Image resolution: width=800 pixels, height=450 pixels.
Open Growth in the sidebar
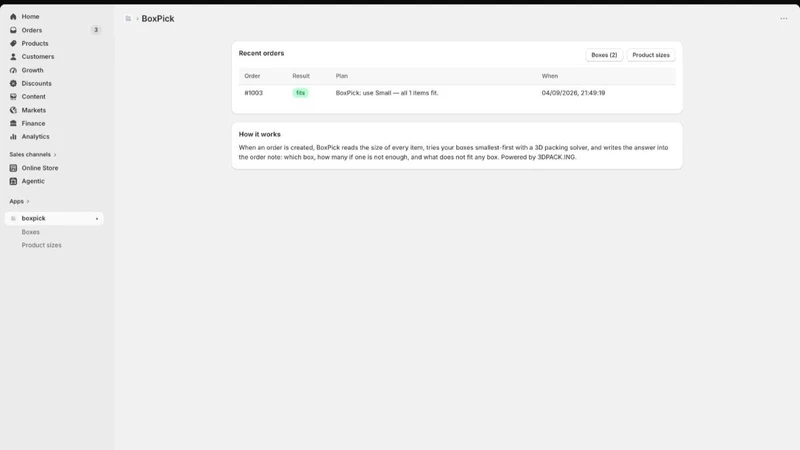(x=32, y=70)
